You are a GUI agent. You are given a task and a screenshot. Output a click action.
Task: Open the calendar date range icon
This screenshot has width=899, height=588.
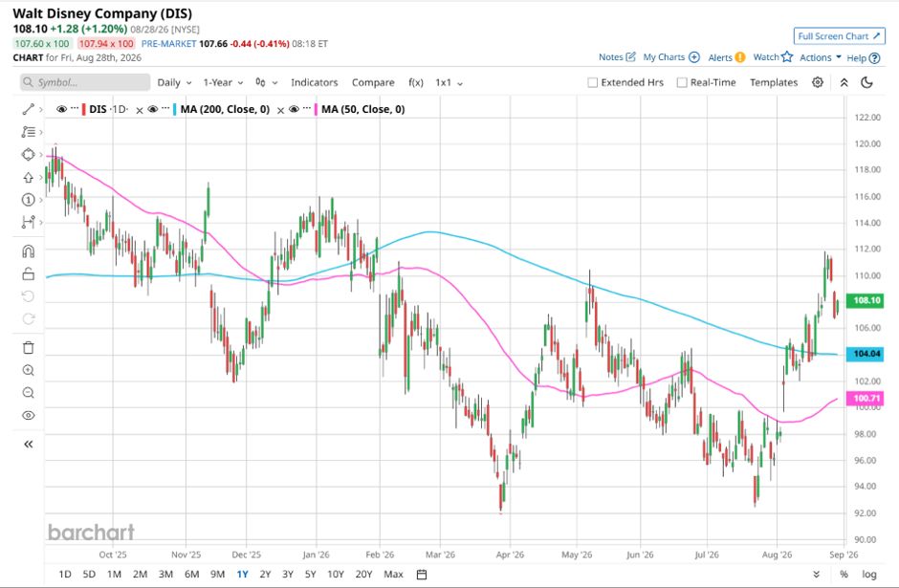point(422,575)
